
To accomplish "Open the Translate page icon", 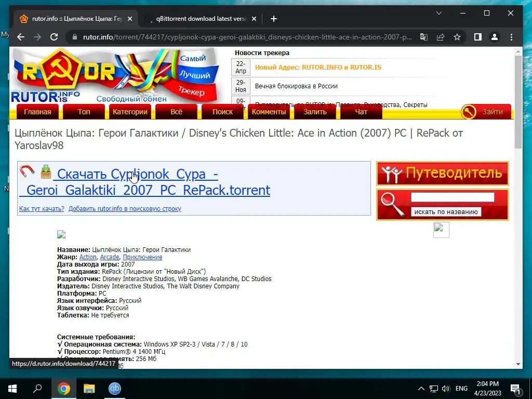I will click(x=424, y=37).
